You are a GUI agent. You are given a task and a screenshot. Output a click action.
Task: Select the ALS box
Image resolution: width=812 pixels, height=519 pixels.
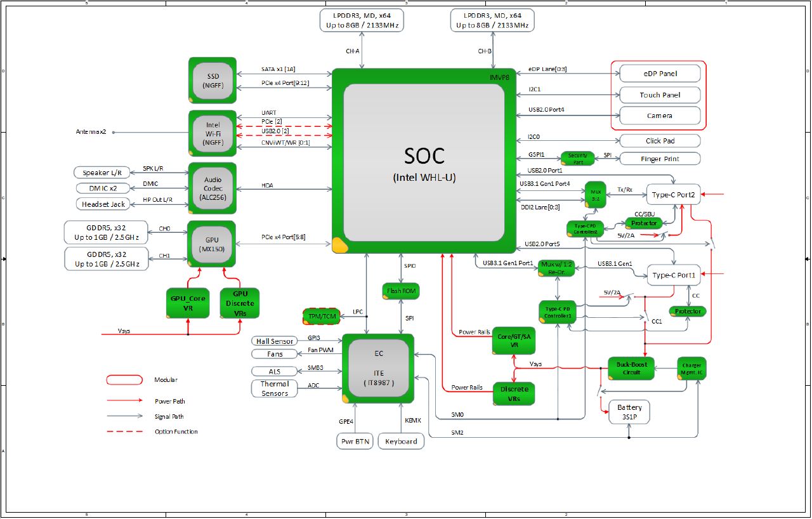coord(275,371)
